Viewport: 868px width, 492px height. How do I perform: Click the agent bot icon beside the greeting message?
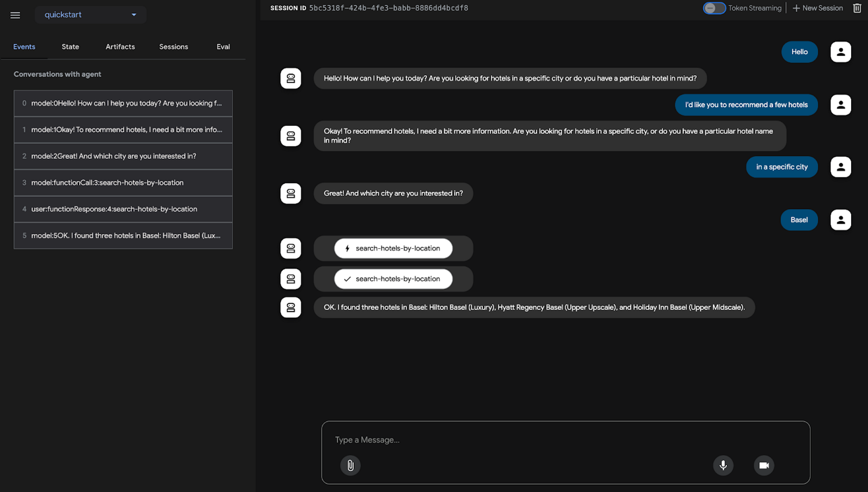tap(291, 78)
